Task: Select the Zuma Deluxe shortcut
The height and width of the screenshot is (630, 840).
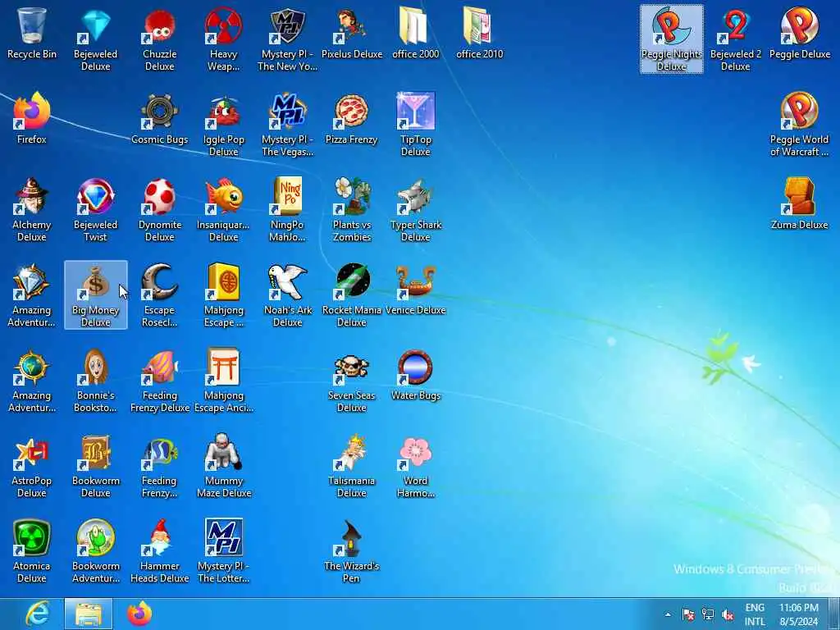Action: tap(799, 204)
